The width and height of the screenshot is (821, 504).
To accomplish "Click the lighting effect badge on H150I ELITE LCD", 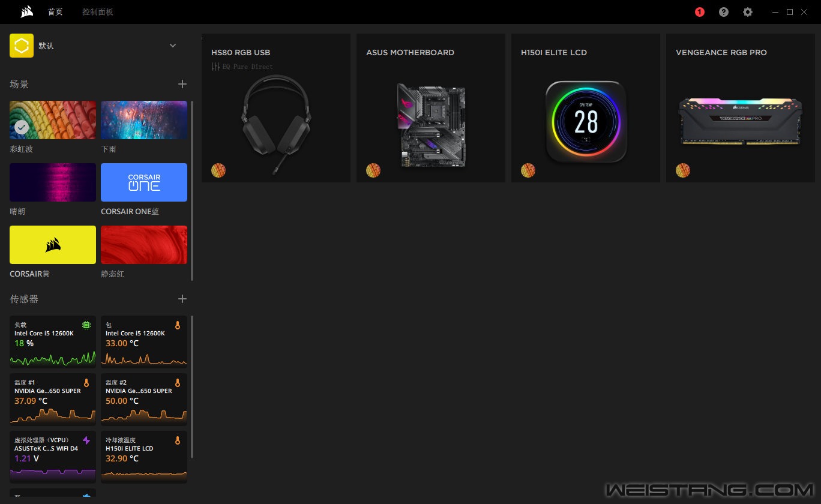I will [x=528, y=170].
